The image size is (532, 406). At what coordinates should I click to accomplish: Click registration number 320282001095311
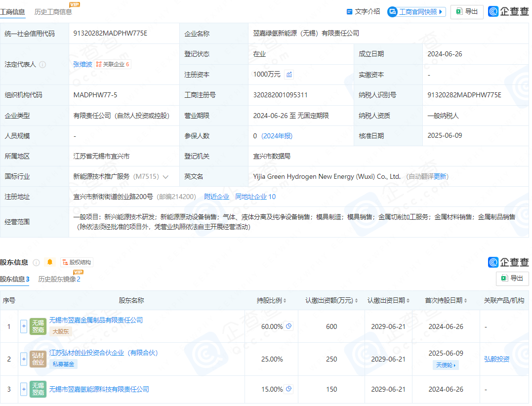click(x=280, y=95)
